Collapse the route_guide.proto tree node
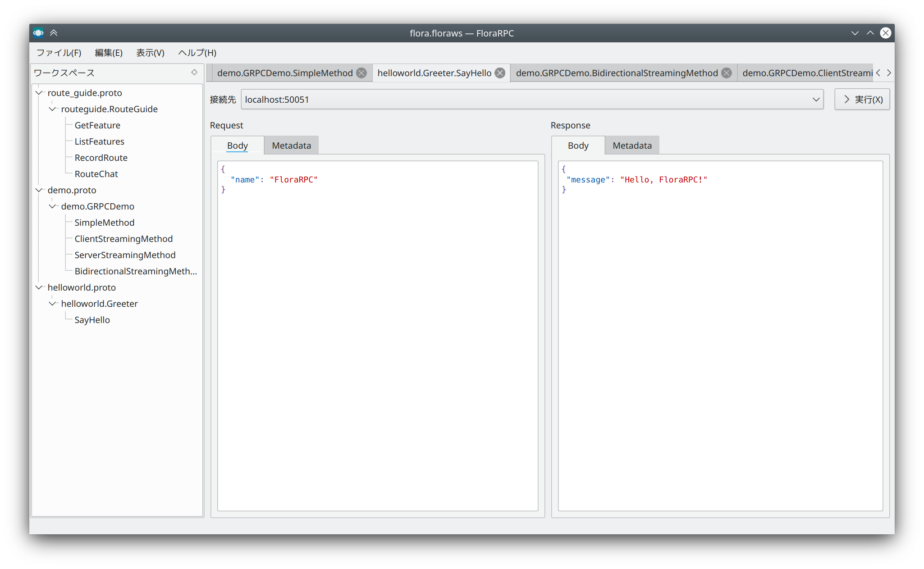924x569 pixels. pyautogui.click(x=39, y=93)
